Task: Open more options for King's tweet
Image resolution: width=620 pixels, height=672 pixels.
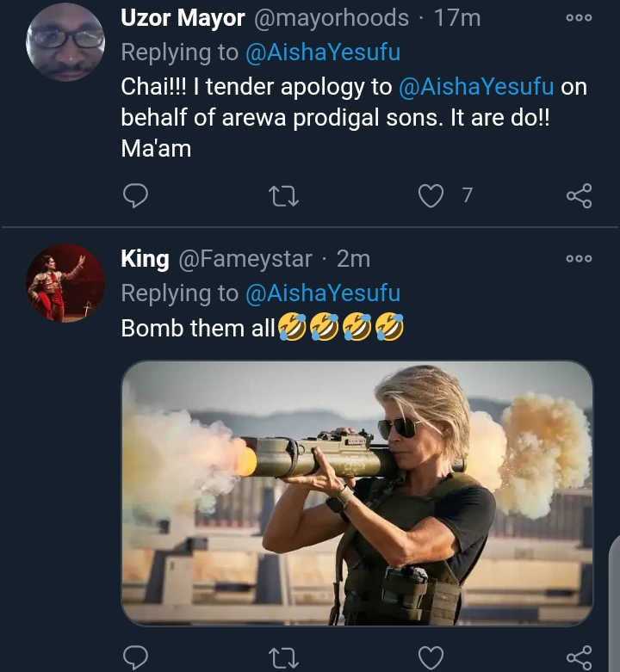Action: (579, 258)
